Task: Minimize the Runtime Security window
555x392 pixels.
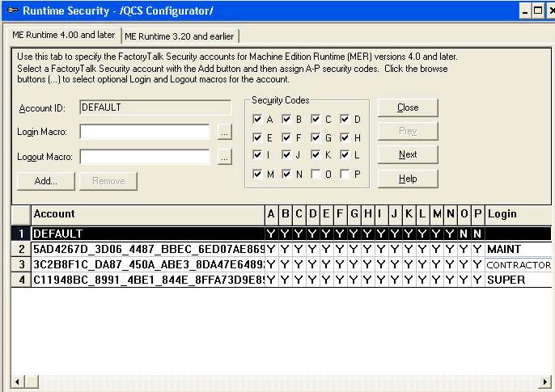Action: [525, 11]
